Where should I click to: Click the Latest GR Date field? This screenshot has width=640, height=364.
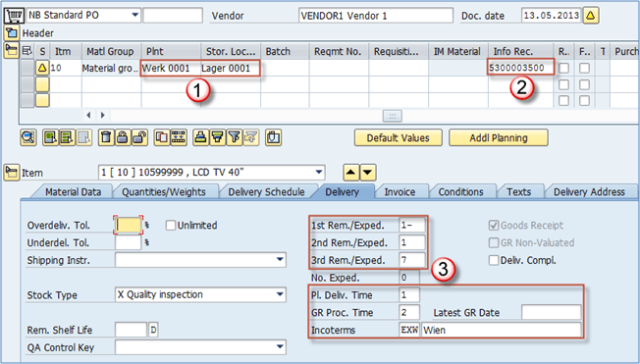point(551,313)
